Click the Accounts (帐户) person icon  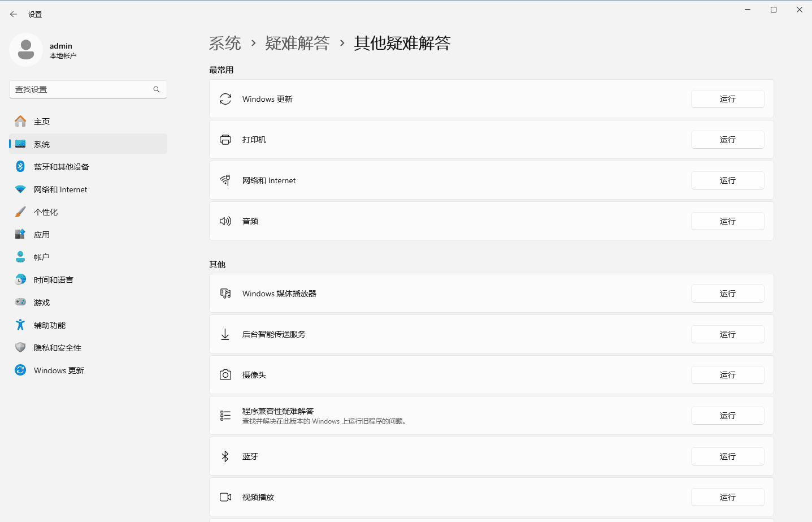(20, 257)
